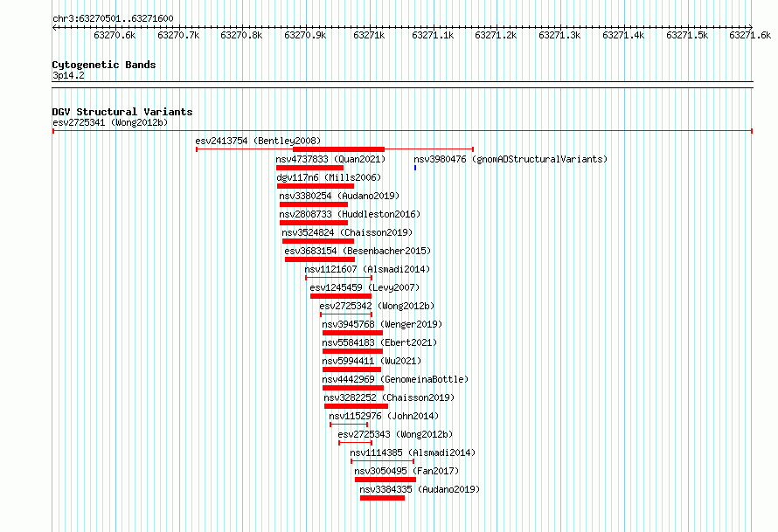Click the 3p14.2 band label
Image resolution: width=778 pixels, height=532 pixels.
click(x=68, y=75)
